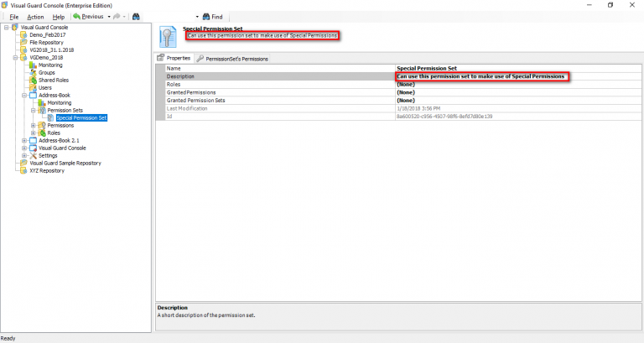Click the Shared Roles icon

pos(33,81)
